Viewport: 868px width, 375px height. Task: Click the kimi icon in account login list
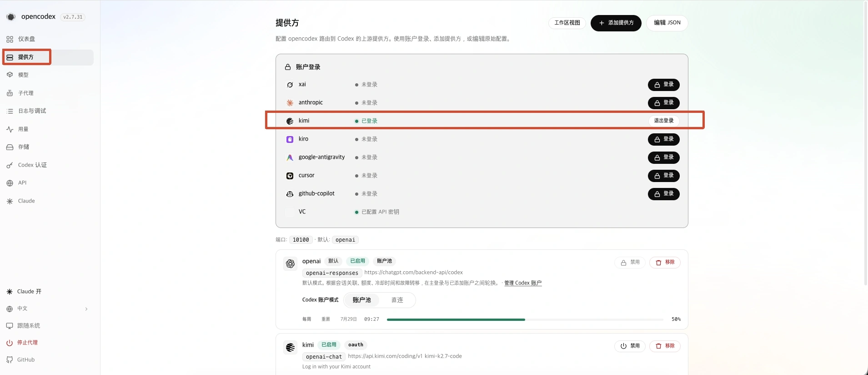coord(290,121)
